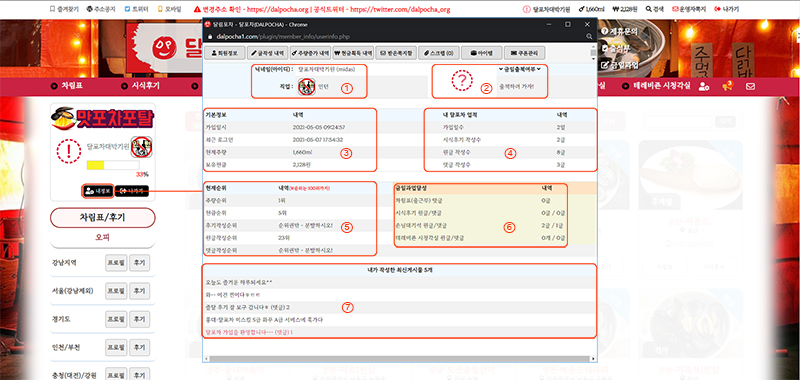This screenshot has height=380, width=800.
Task: Click the 금일과업 link in header banner
Action: point(620,65)
